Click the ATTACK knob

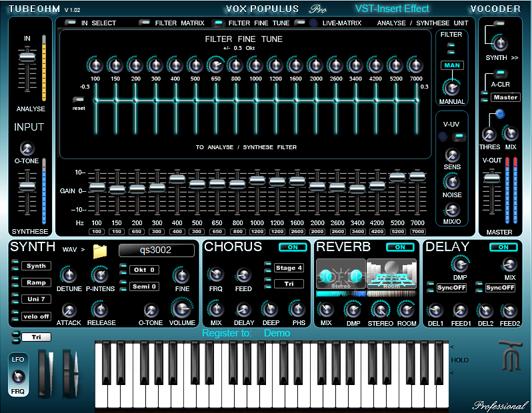click(x=69, y=310)
